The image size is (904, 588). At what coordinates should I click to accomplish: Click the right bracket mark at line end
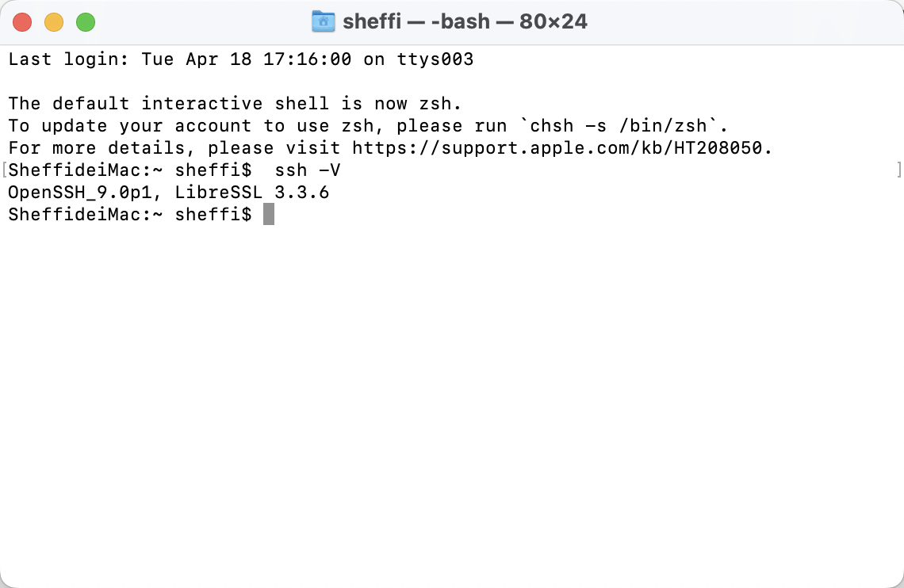pos(898,170)
